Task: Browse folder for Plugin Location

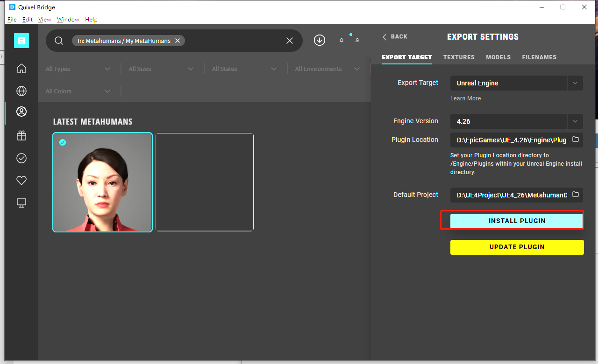Action: pos(576,140)
